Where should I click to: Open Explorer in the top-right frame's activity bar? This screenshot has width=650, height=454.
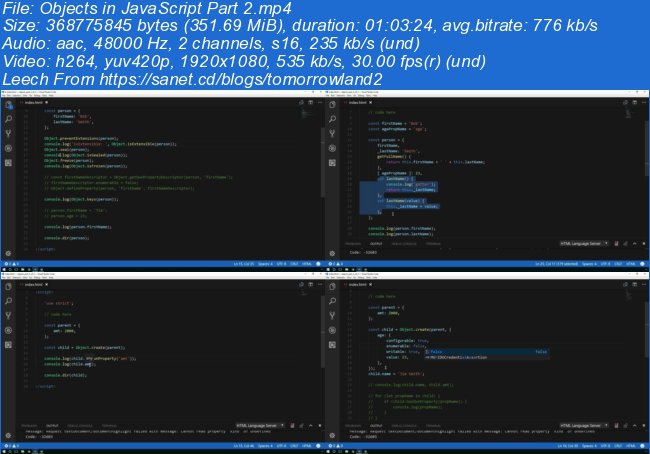click(332, 105)
